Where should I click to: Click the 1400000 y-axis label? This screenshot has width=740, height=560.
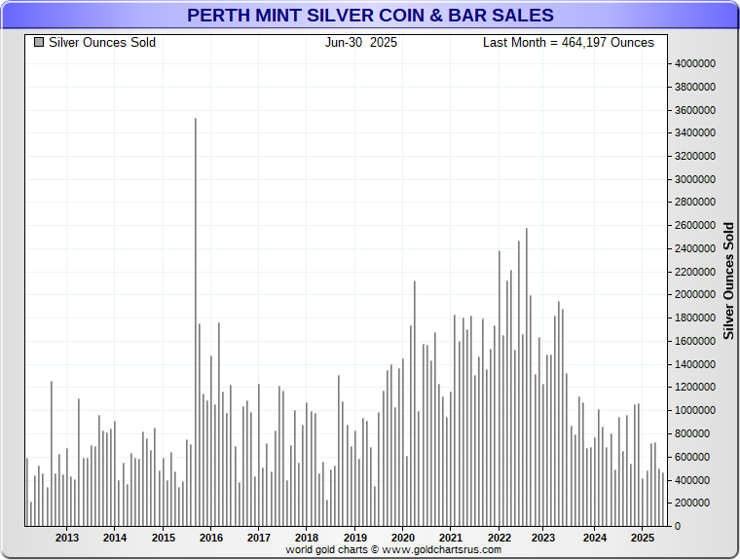click(x=695, y=364)
